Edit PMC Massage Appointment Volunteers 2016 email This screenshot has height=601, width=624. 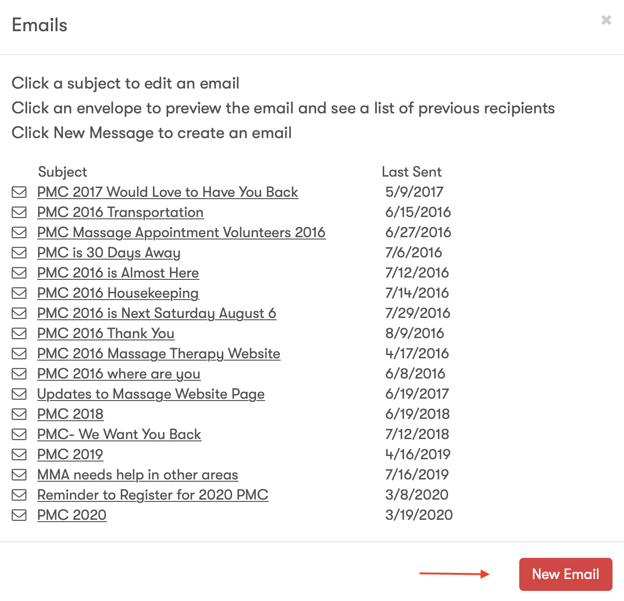181,232
